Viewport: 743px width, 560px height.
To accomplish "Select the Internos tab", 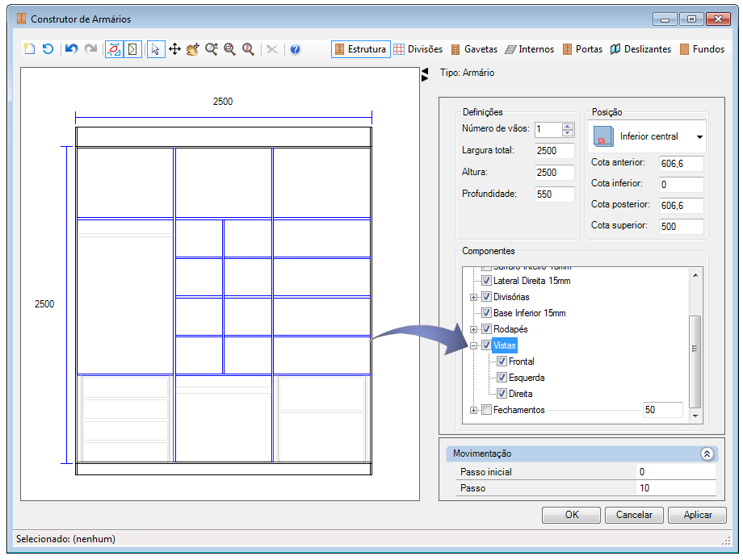I will (529, 49).
